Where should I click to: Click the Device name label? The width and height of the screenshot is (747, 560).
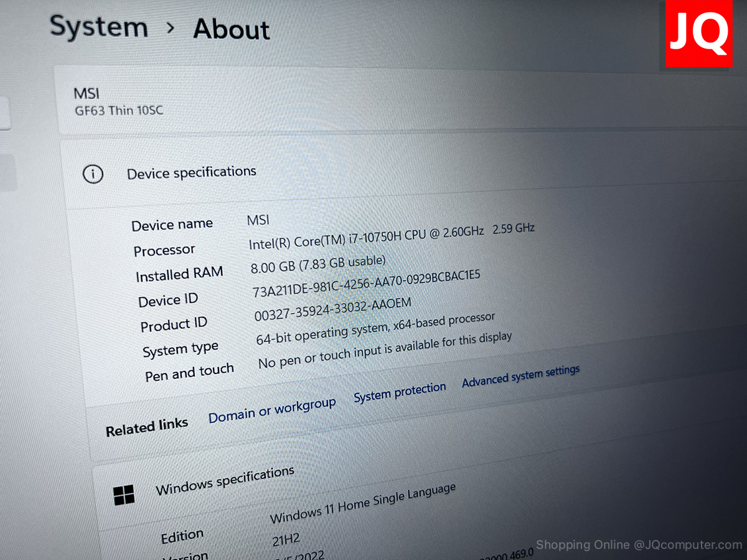[172, 225]
